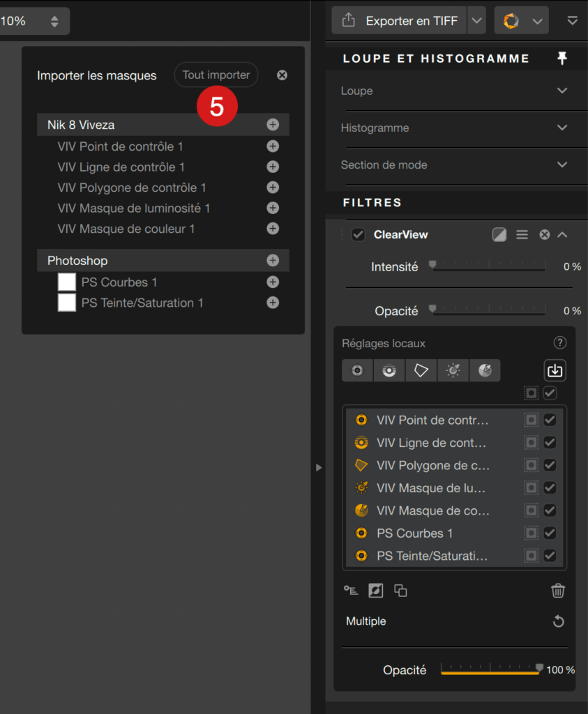Click the reset arrow next to Multiple
Image resolution: width=588 pixels, height=714 pixels.
coord(559,621)
